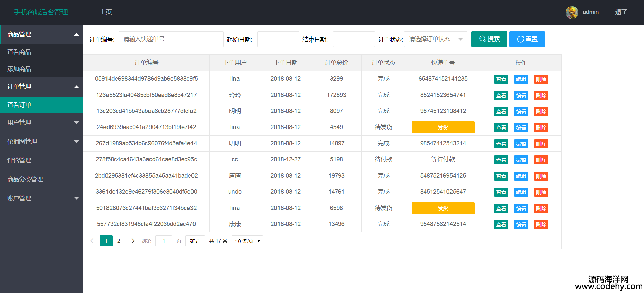
Task: Edit order 05914de698344d97
Action: 521,79
